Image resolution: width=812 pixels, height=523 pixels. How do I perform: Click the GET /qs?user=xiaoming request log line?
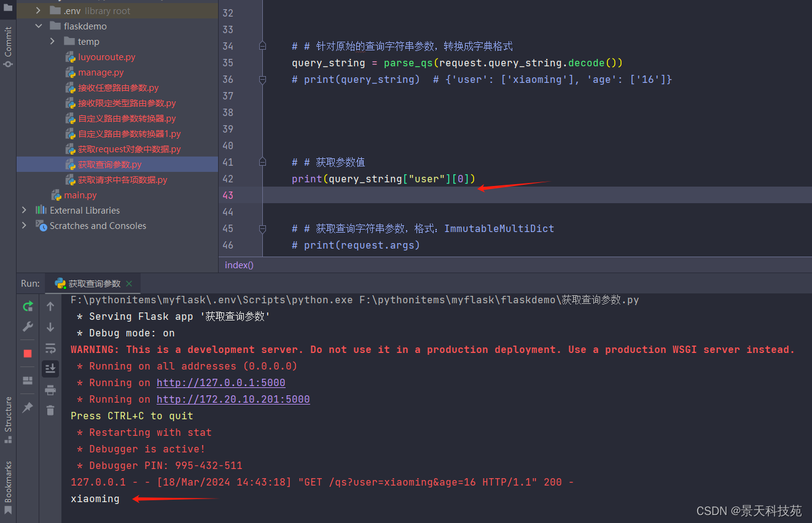click(x=322, y=482)
